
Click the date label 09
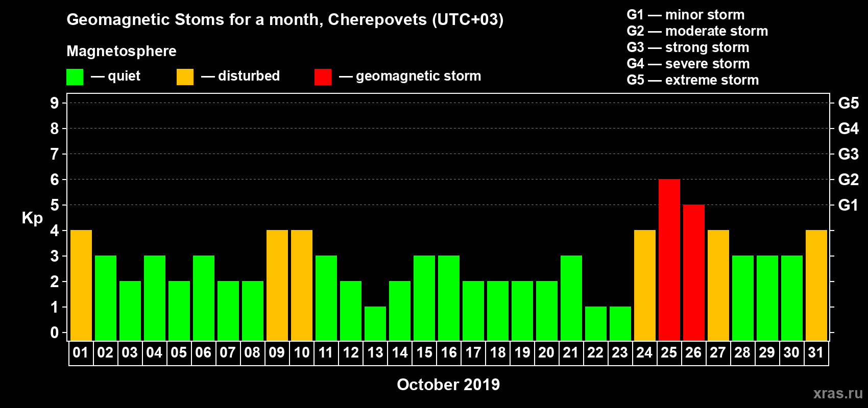coord(277,353)
